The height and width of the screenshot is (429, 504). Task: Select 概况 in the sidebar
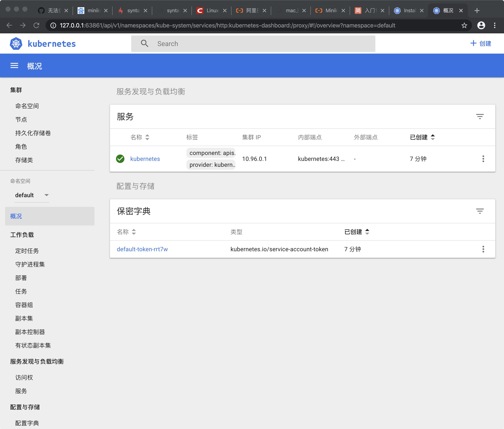(50, 216)
